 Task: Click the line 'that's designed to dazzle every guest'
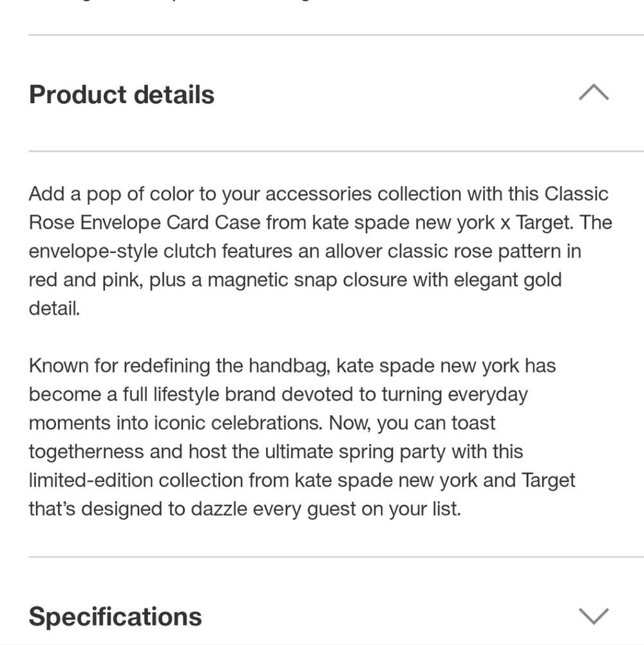click(x=245, y=509)
